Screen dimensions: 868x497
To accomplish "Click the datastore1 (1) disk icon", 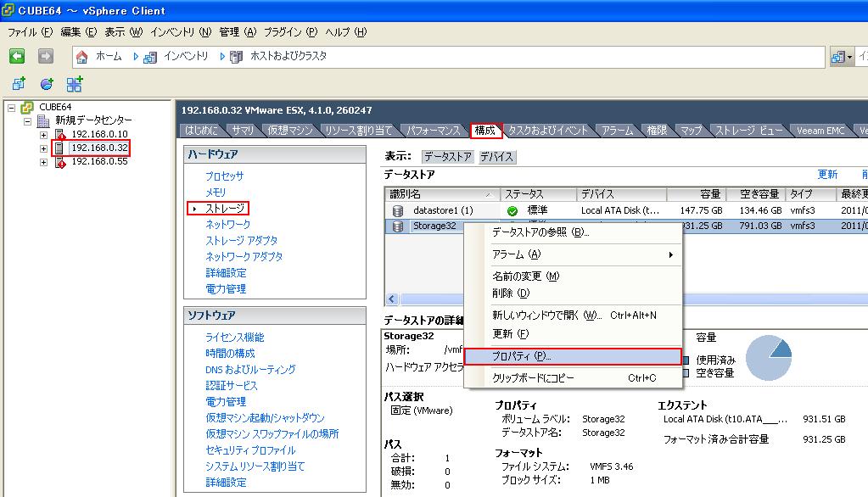I will point(397,211).
